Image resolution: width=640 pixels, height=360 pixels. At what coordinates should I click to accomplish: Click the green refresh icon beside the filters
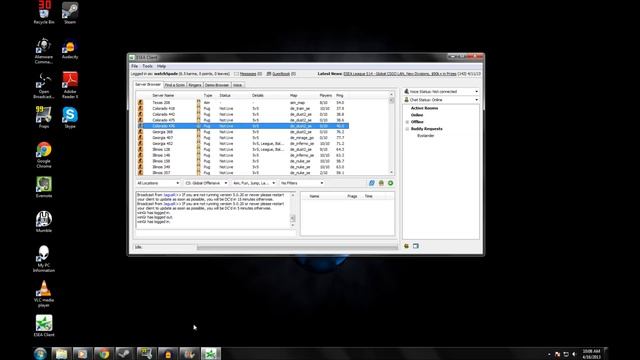pyautogui.click(x=391, y=183)
